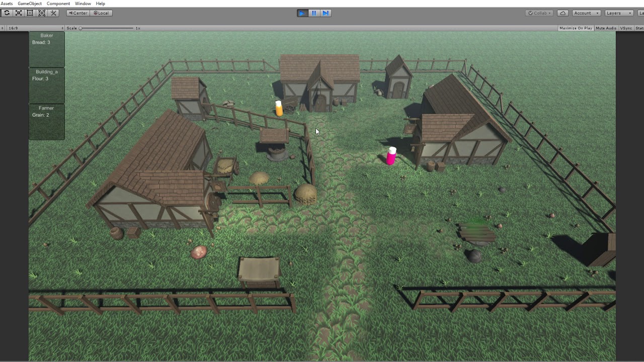The image size is (644, 362).
Task: Select the combined Transform tool
Action: [x=42, y=13]
